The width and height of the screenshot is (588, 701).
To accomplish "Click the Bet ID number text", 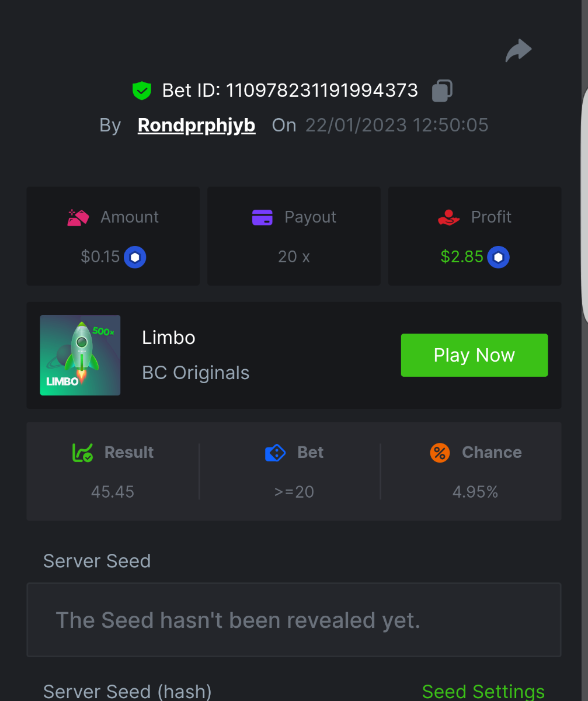I will tap(322, 91).
